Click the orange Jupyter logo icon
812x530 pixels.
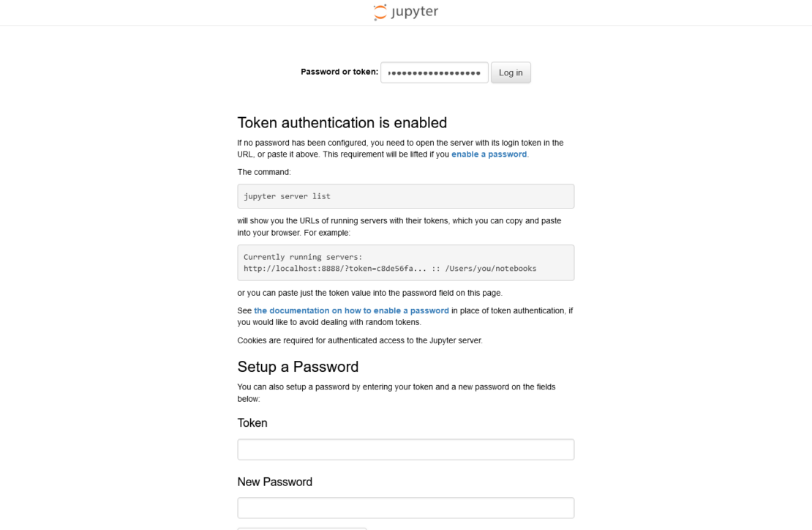380,12
